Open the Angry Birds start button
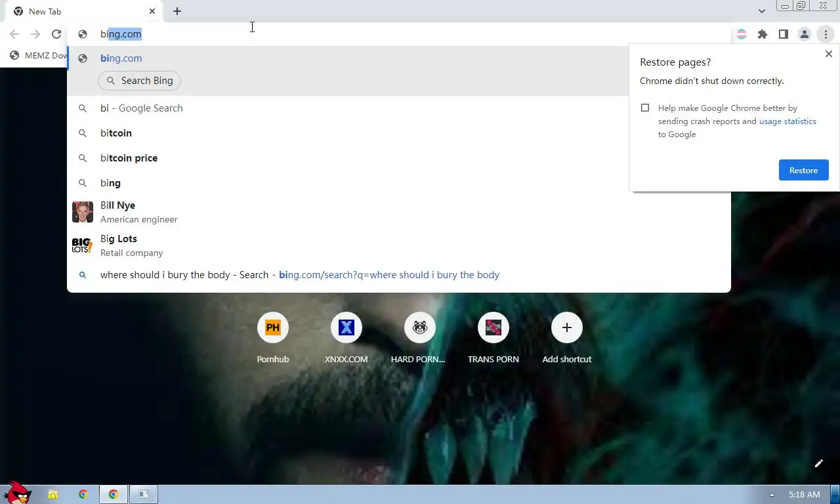 17,493
